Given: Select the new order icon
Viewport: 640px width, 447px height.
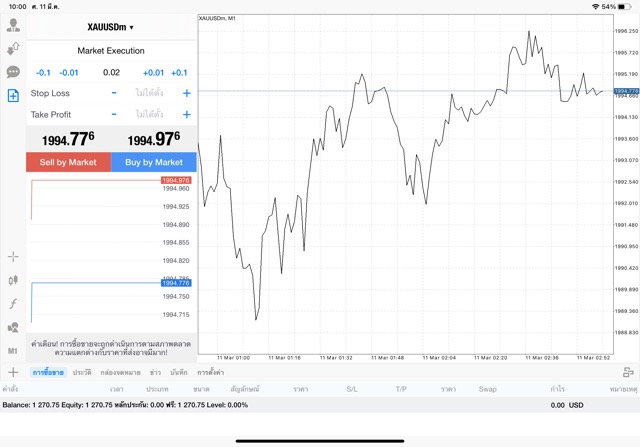Looking at the screenshot, I should [13, 96].
